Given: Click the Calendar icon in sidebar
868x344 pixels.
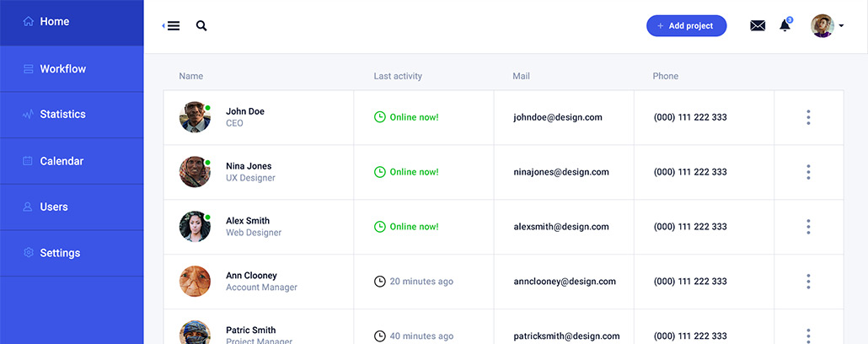Looking at the screenshot, I should (x=28, y=161).
